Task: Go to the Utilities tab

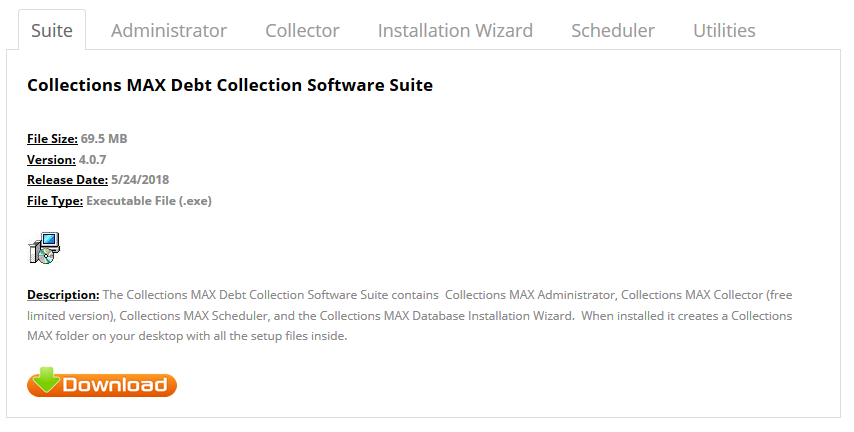Action: [724, 31]
